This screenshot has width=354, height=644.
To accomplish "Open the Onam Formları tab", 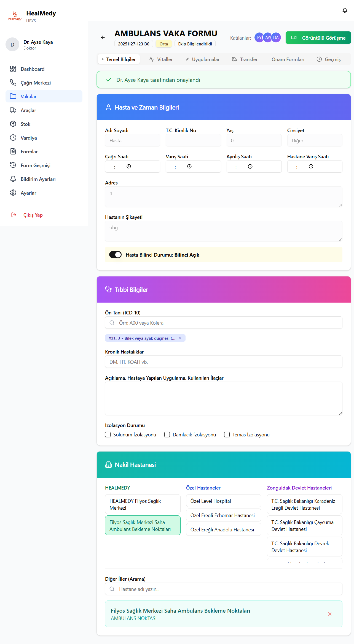I will pyautogui.click(x=288, y=59).
